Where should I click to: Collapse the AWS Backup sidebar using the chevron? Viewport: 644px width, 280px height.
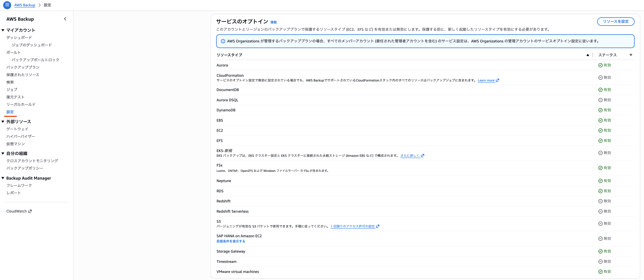point(65,19)
